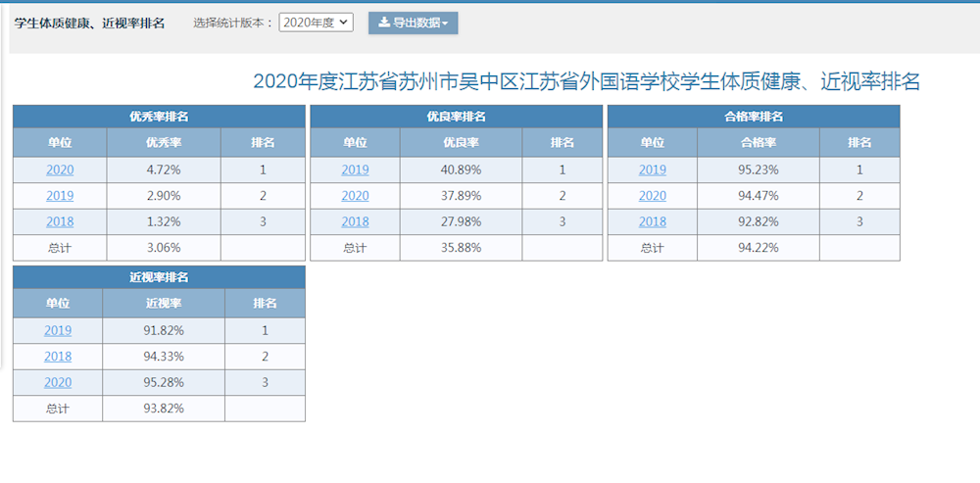
Task: Select the 40.89% 优良率 cell
Action: coord(462,169)
